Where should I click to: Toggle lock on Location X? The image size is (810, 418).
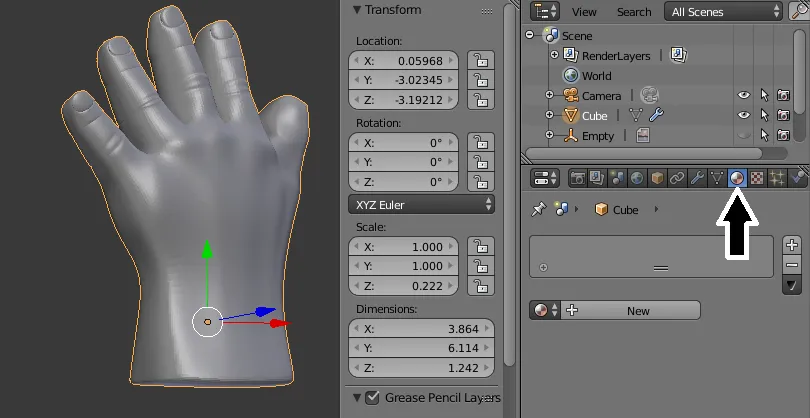click(482, 60)
